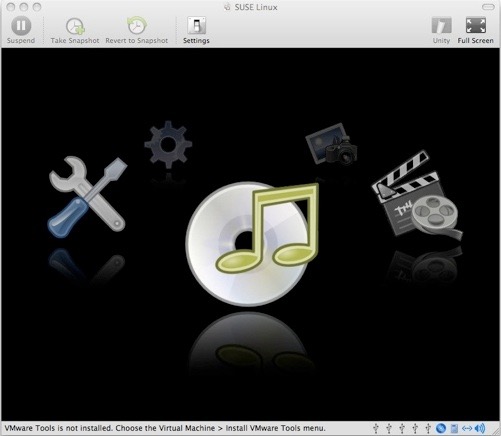Screen dimensions: 501x436
Task: Click the SUSE Linux window title
Action: [x=256, y=7]
